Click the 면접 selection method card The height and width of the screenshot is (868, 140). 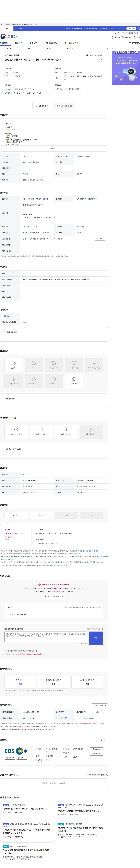click(41, 515)
